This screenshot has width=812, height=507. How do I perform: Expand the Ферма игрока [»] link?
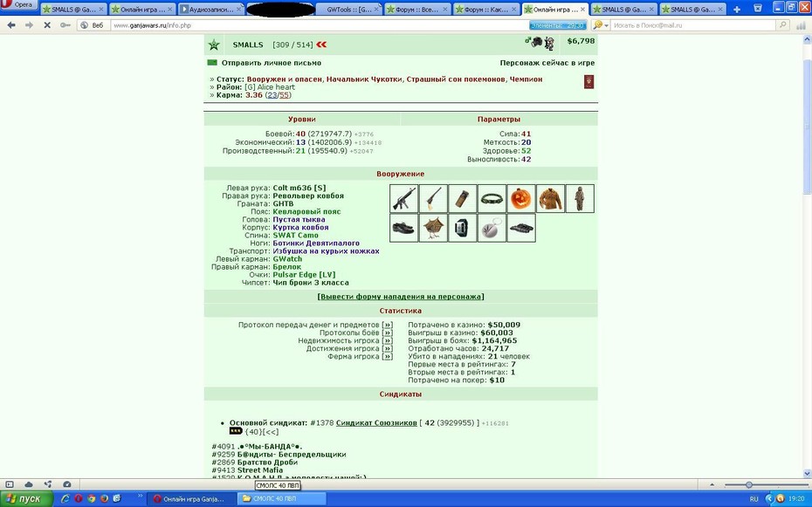[388, 356]
